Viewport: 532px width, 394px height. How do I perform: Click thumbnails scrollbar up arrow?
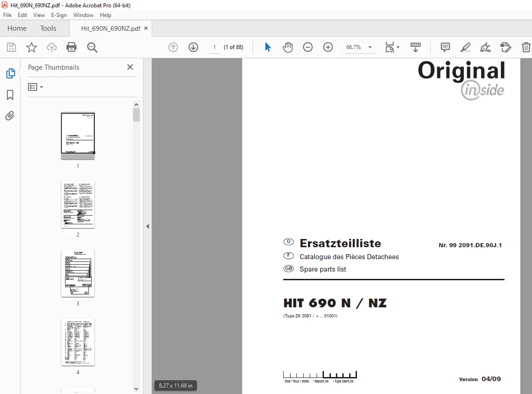[136, 105]
